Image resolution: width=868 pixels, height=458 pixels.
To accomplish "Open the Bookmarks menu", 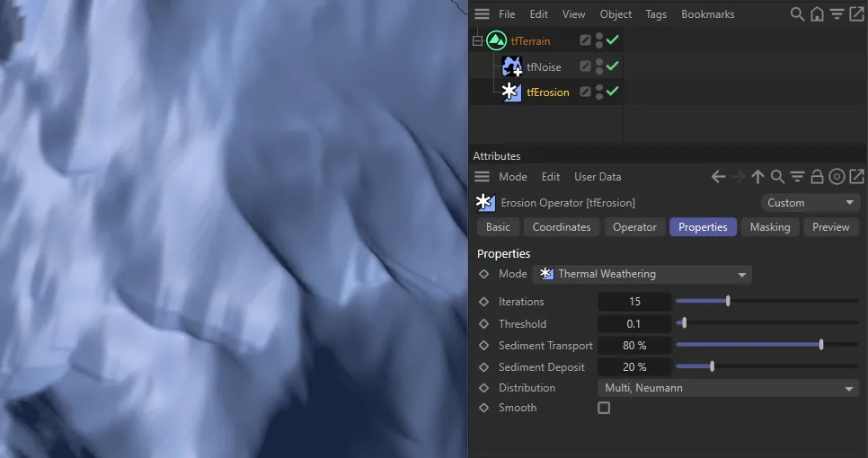I will [708, 14].
